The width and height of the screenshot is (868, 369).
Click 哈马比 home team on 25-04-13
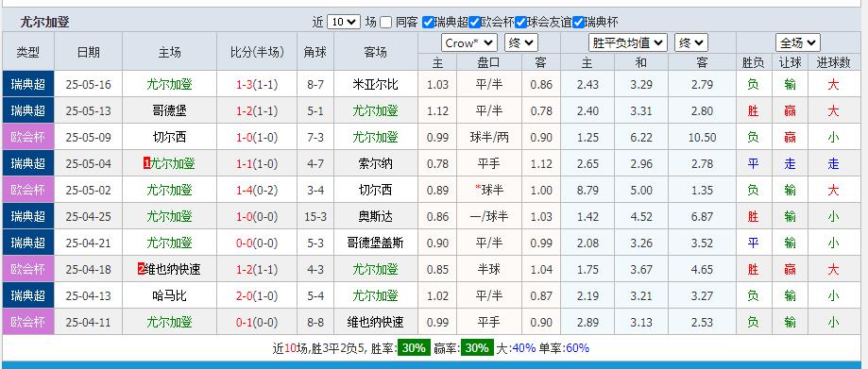[169, 296]
